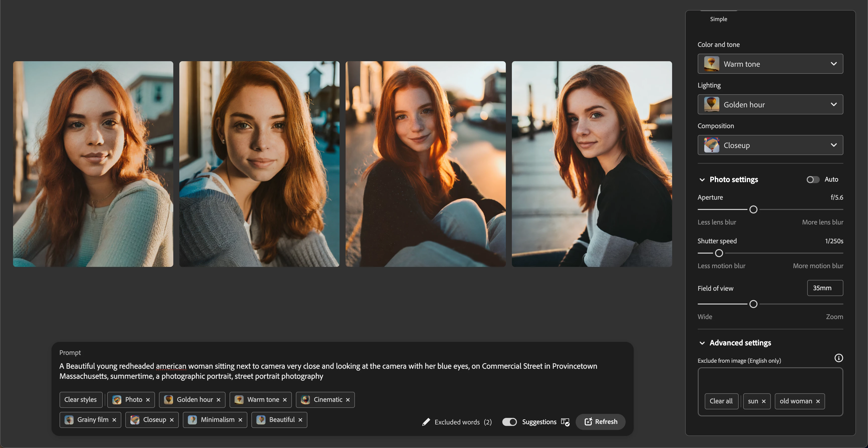Select the third generated portrait image

[x=425, y=164]
